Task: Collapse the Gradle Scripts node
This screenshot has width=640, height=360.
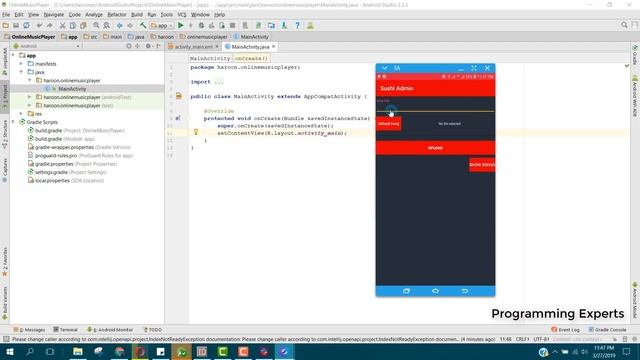Action: point(13,122)
